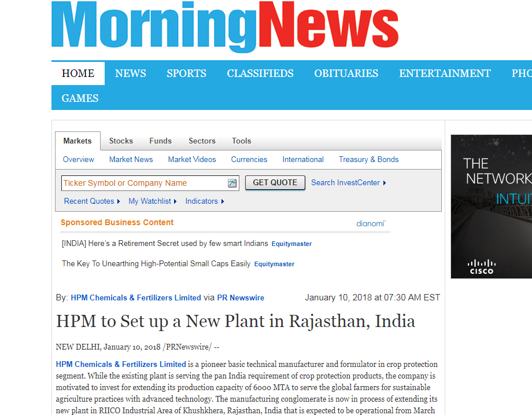The height and width of the screenshot is (415, 532).
Task: Focus the Ticker Symbol or Company Name field
Action: click(x=150, y=183)
